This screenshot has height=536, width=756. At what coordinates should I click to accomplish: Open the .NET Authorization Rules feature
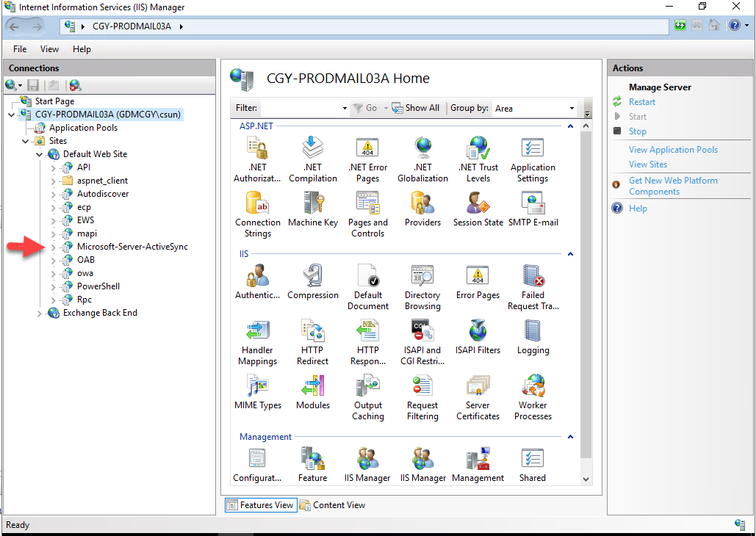257,159
